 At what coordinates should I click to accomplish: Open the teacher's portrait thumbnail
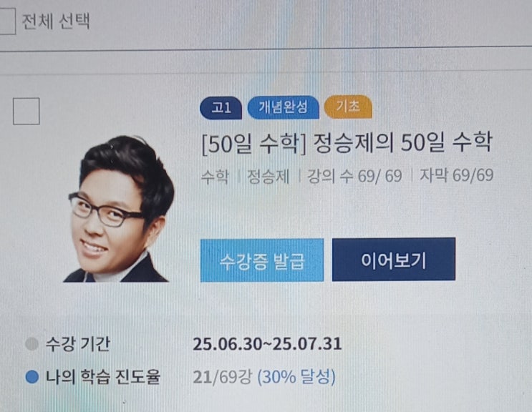coord(119,209)
